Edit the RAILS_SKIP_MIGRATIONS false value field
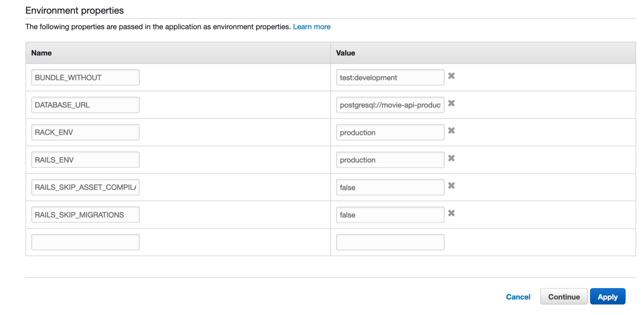The image size is (644, 315). click(x=390, y=215)
